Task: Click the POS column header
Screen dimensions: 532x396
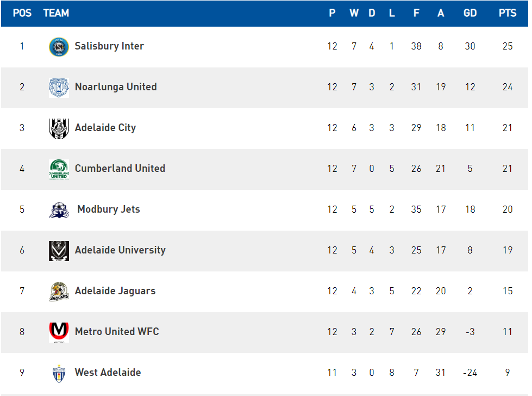Action: click(22, 13)
